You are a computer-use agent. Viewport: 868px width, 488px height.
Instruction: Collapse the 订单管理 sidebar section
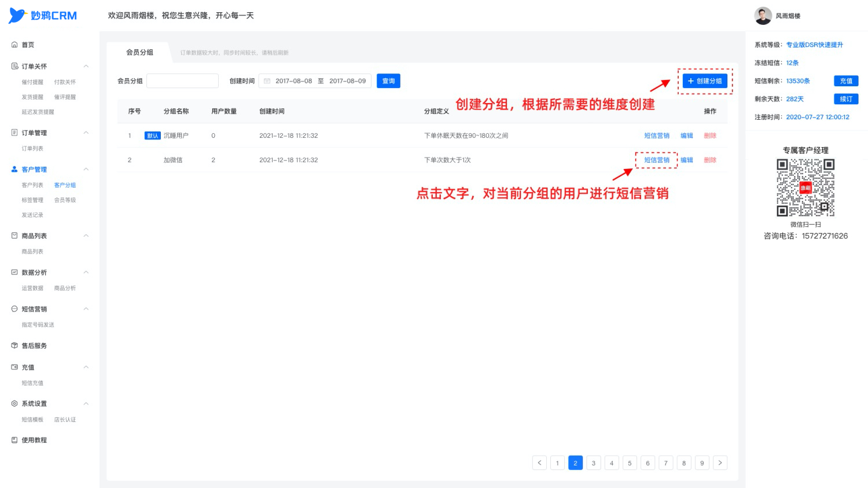[86, 133]
